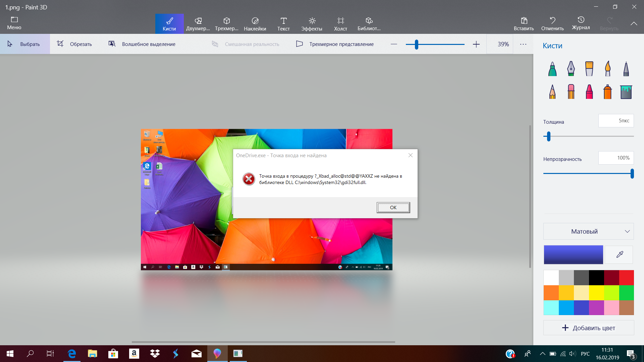Image resolution: width=644 pixels, height=362 pixels.
Task: Select the Spray can tool
Action: point(608,92)
